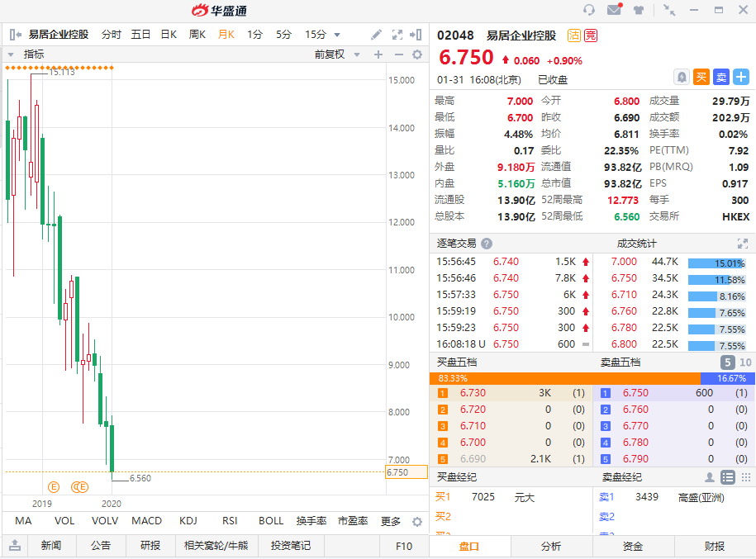756x559 pixels.
Task: Toggle the VOL indicator
Action: [x=64, y=521]
